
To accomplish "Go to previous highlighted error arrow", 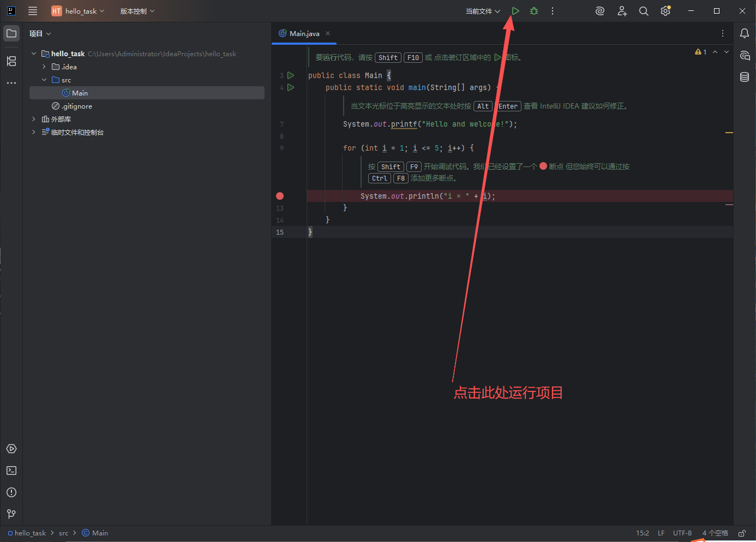I will pos(715,52).
